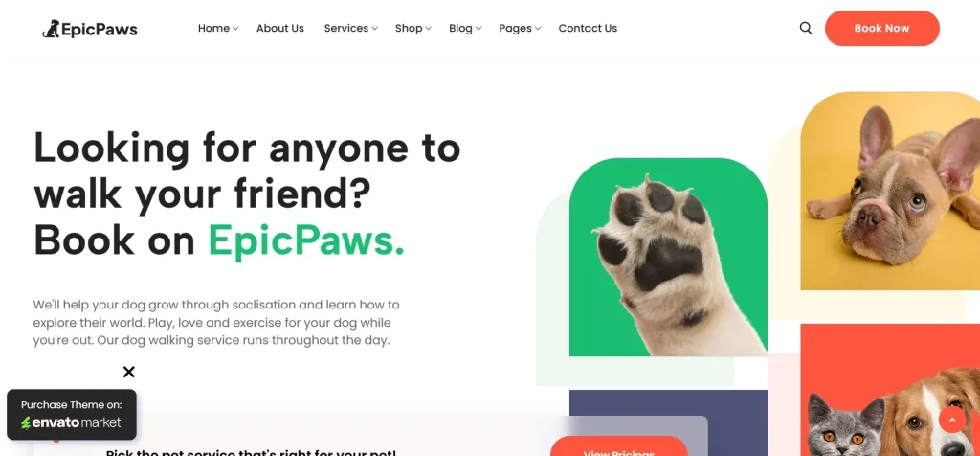The image size is (980, 456).
Task: Close the Envato purchase popup
Action: [x=129, y=373]
